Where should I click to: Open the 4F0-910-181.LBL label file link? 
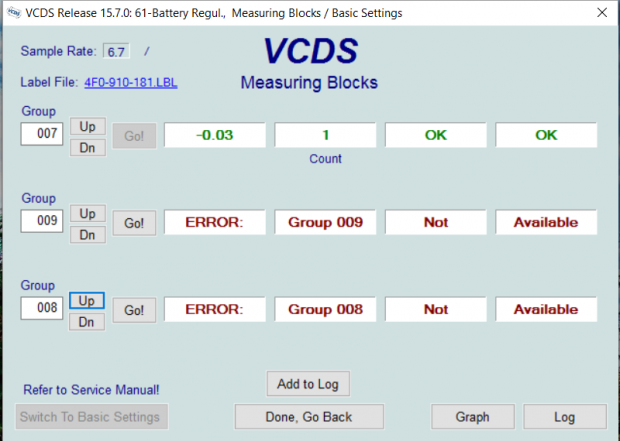click(130, 82)
